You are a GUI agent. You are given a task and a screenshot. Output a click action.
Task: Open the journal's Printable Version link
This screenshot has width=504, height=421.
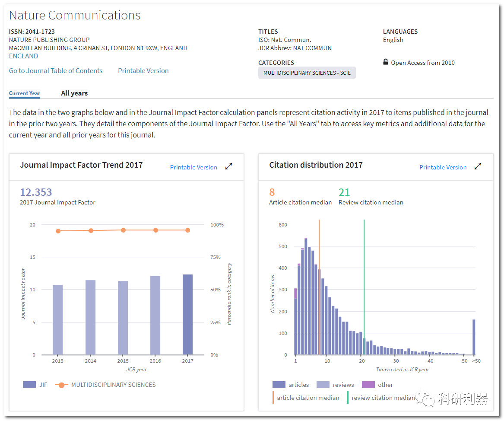pyautogui.click(x=143, y=71)
